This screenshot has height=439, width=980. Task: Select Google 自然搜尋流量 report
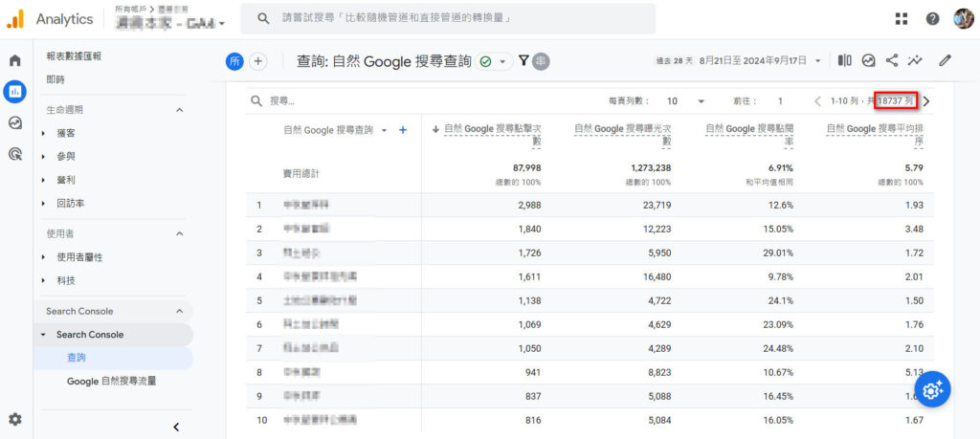tap(111, 381)
